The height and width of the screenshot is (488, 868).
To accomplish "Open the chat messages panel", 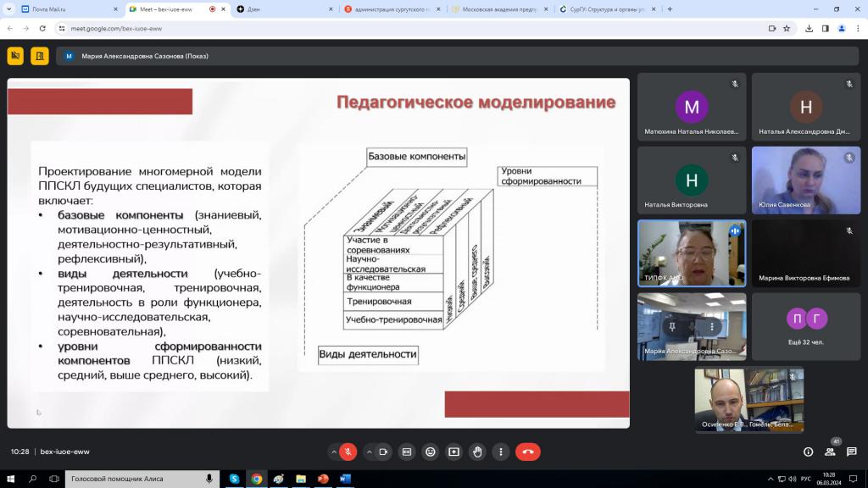I will click(x=852, y=452).
